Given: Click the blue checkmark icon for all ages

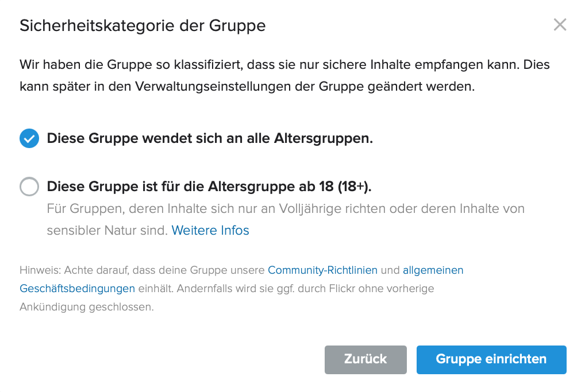Looking at the screenshot, I should pyautogui.click(x=29, y=138).
